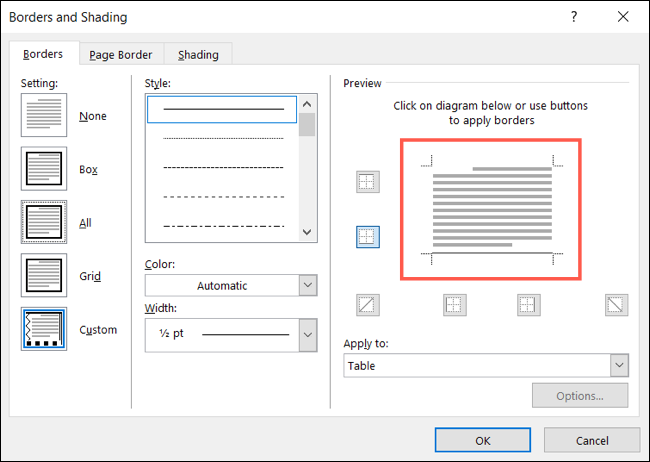Image resolution: width=650 pixels, height=462 pixels.
Task: Toggle the highlighted bottom border button
Action: (x=367, y=237)
